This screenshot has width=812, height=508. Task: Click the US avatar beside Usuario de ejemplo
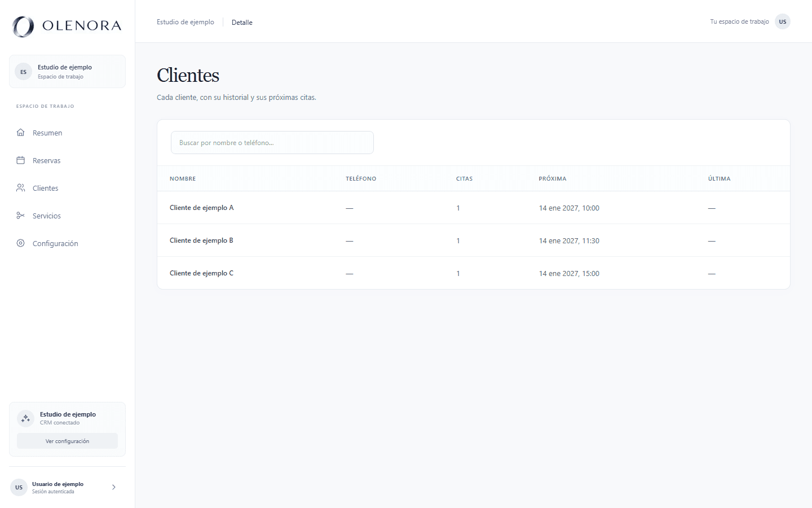(19, 487)
